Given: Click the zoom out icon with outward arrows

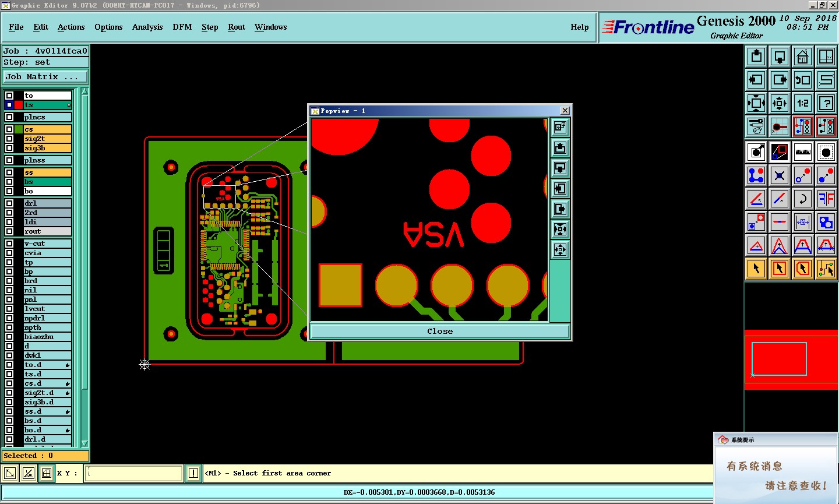Looking at the screenshot, I should [x=756, y=103].
